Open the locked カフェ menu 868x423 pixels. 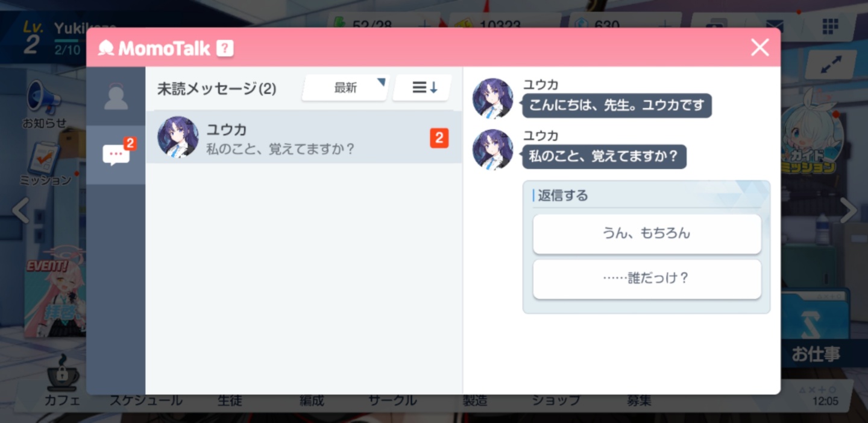coord(62,381)
